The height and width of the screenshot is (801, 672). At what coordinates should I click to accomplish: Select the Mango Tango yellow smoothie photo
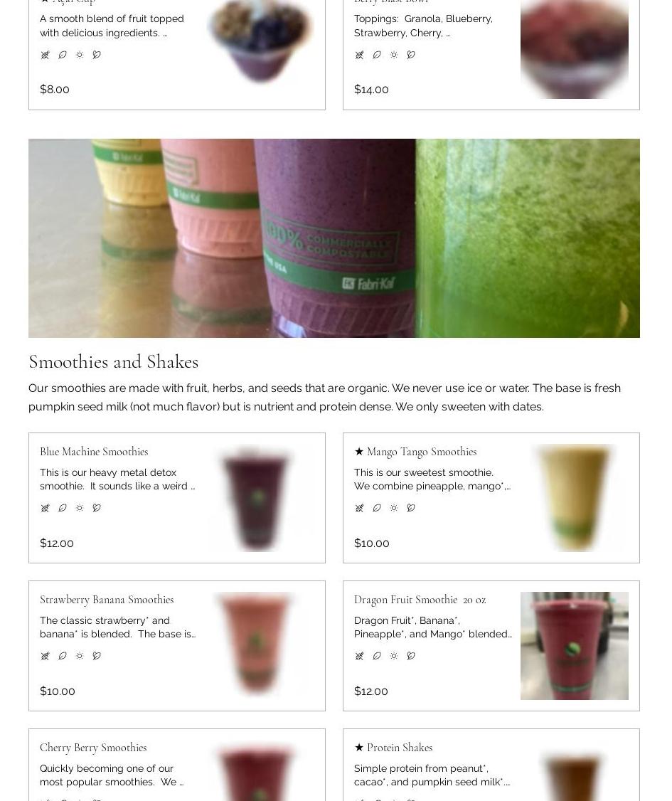575,498
